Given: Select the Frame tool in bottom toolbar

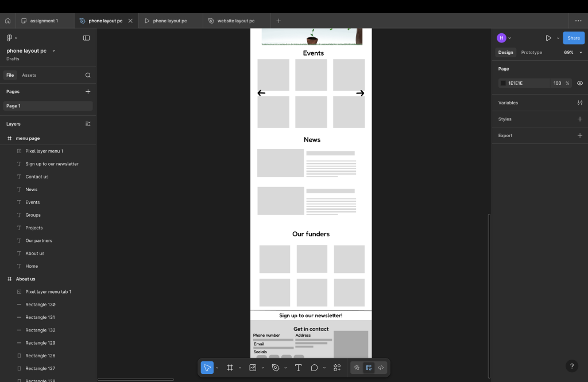Looking at the screenshot, I should click(x=230, y=368).
